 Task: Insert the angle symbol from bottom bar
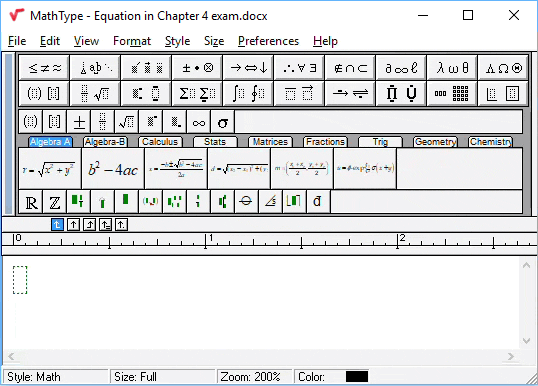[270, 201]
